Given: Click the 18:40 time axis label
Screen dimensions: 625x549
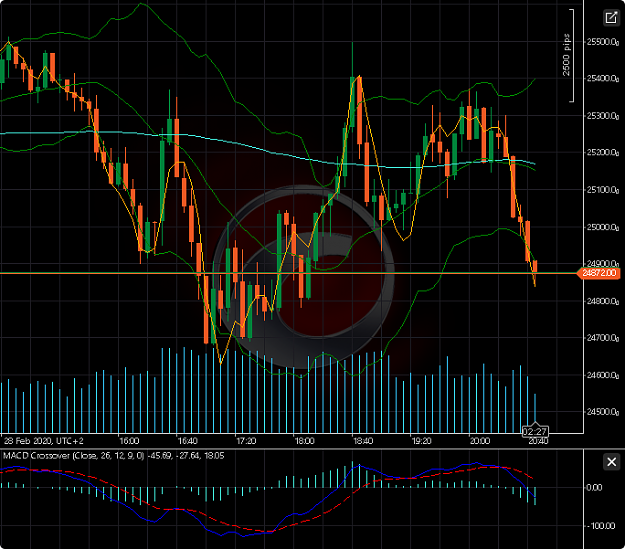Looking at the screenshot, I should point(363,441).
